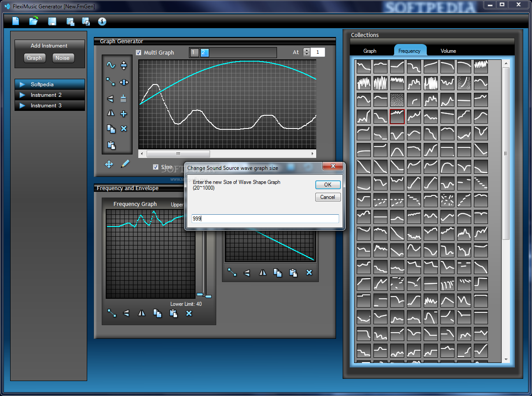Expand the Instrument 3 arrow

pyautogui.click(x=22, y=105)
